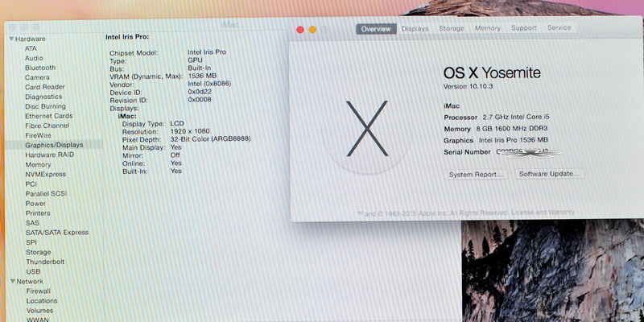The height and width of the screenshot is (322, 644).
Task: Open the License and Warranty link
Action: (x=544, y=213)
